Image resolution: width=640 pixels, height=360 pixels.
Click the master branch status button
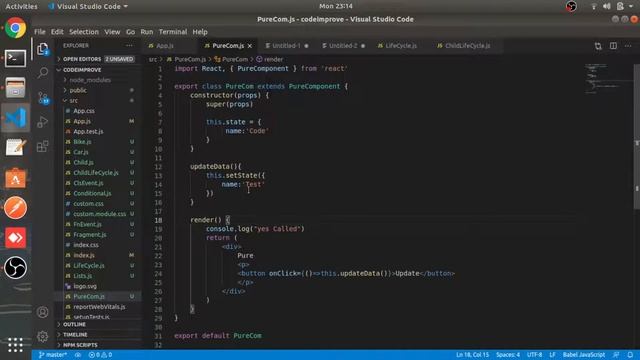(x=53, y=355)
